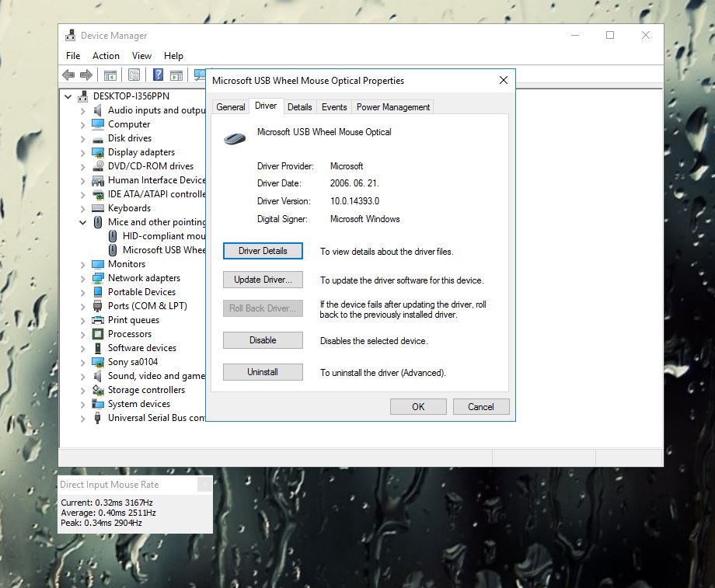Collapse the Mice and other pointing devices node
This screenshot has height=588, width=715.
pos(82,222)
